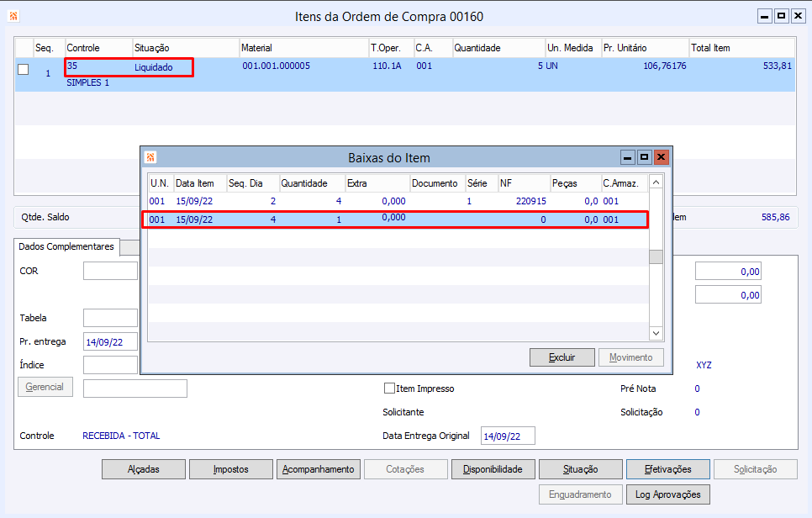Click the 585,86 value
812x518 pixels.
[776, 217]
